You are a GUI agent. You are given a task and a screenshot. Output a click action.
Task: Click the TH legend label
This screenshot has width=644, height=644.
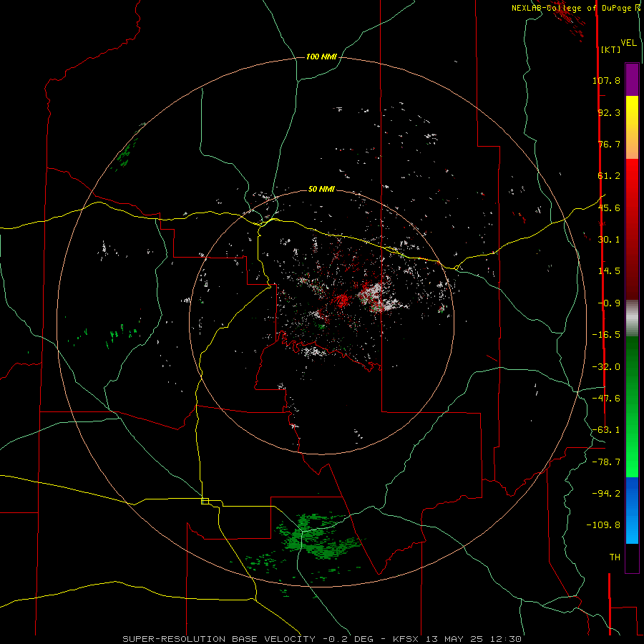click(x=615, y=557)
